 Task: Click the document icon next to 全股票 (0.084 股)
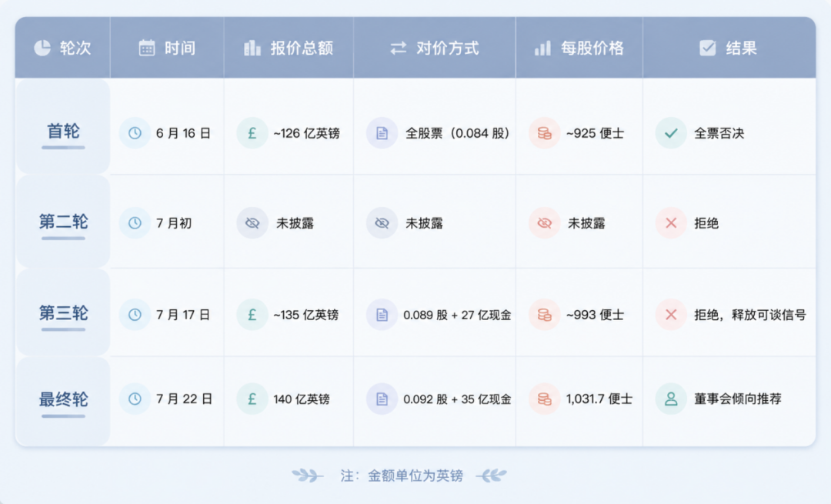(382, 133)
